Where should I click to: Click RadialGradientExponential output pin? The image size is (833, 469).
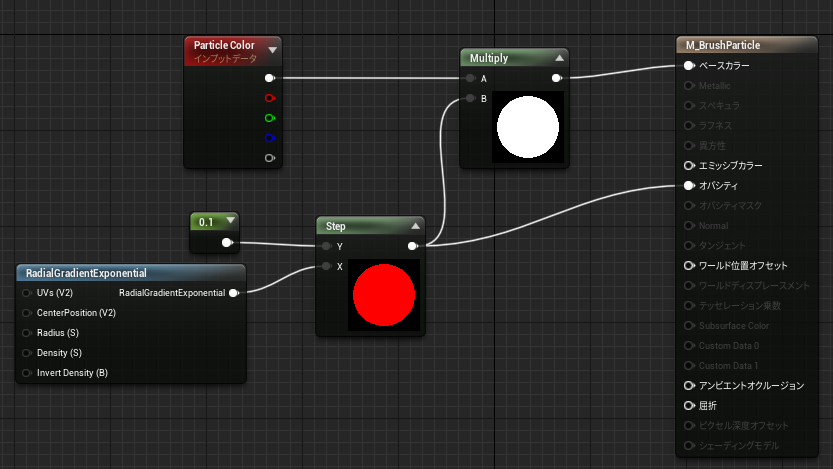coord(234,293)
